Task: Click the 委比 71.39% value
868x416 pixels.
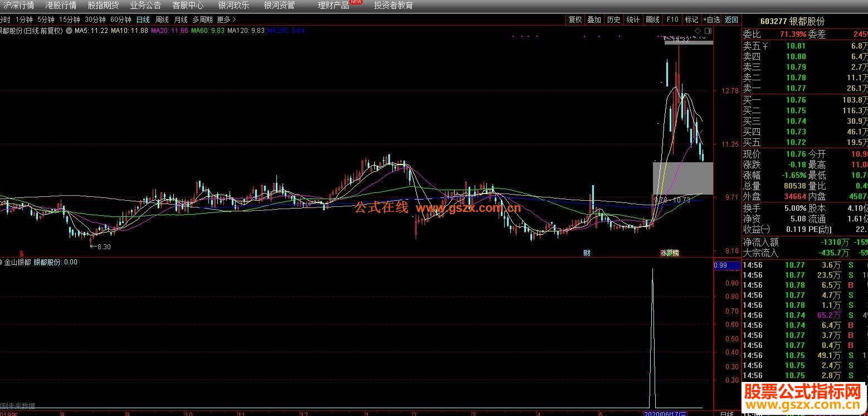Action: click(x=793, y=35)
